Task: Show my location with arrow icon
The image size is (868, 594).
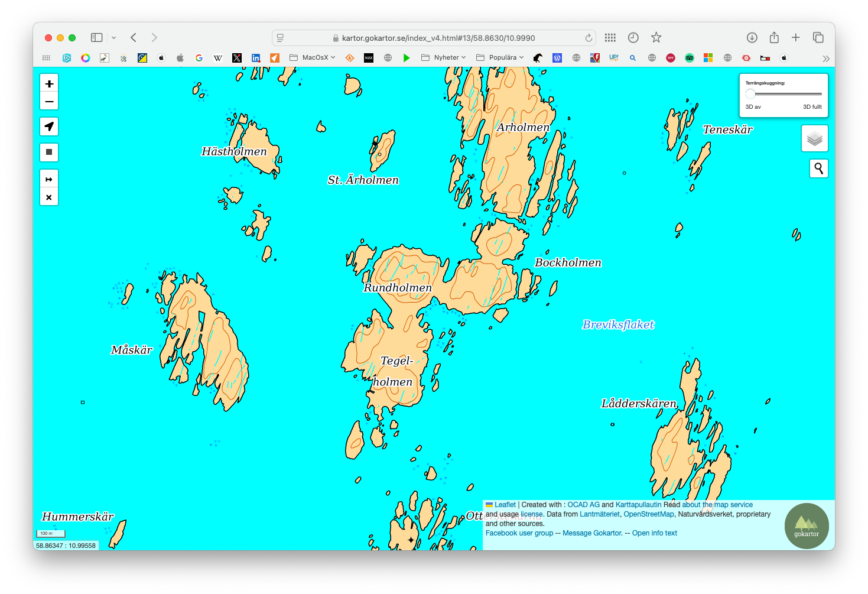Action: coord(49,126)
